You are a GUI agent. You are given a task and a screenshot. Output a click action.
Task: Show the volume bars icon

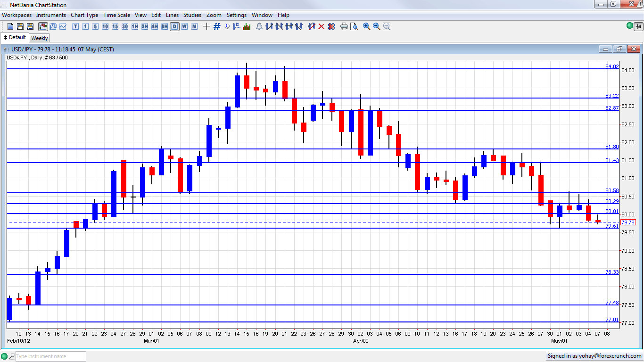click(247, 26)
